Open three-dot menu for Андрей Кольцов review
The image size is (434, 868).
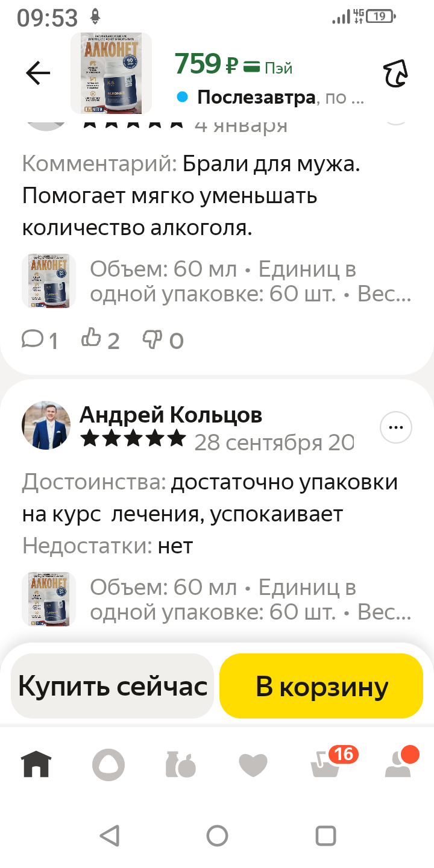point(396,427)
